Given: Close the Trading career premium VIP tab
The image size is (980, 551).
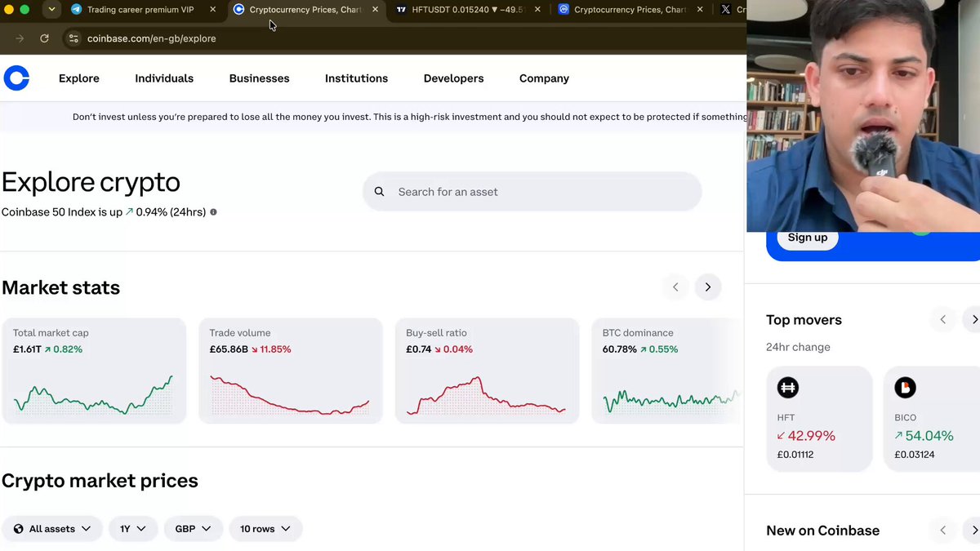Looking at the screenshot, I should (x=213, y=10).
